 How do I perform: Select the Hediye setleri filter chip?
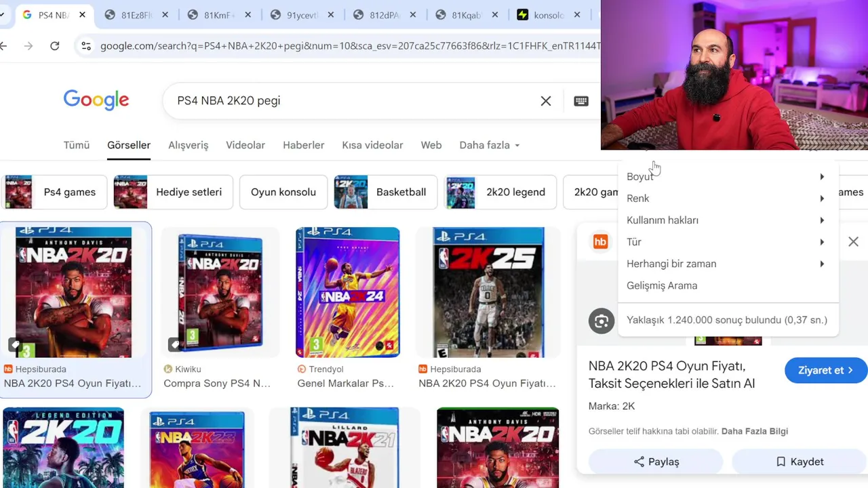pos(173,192)
